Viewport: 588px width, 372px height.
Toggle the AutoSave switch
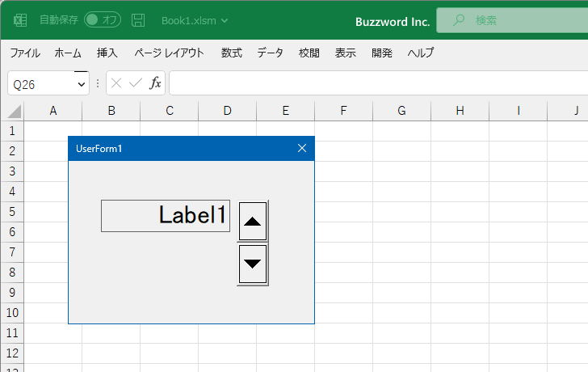(103, 20)
